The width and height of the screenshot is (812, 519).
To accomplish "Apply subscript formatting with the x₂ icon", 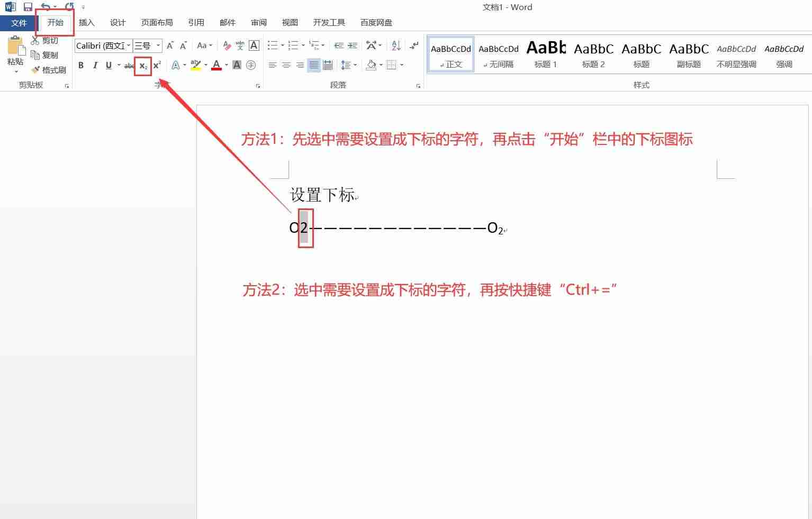I will coord(143,65).
